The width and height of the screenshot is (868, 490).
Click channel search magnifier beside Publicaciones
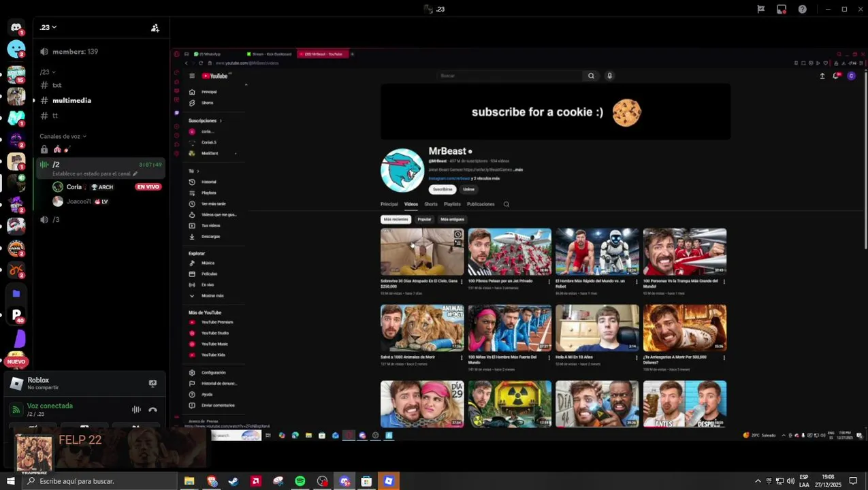506,204
